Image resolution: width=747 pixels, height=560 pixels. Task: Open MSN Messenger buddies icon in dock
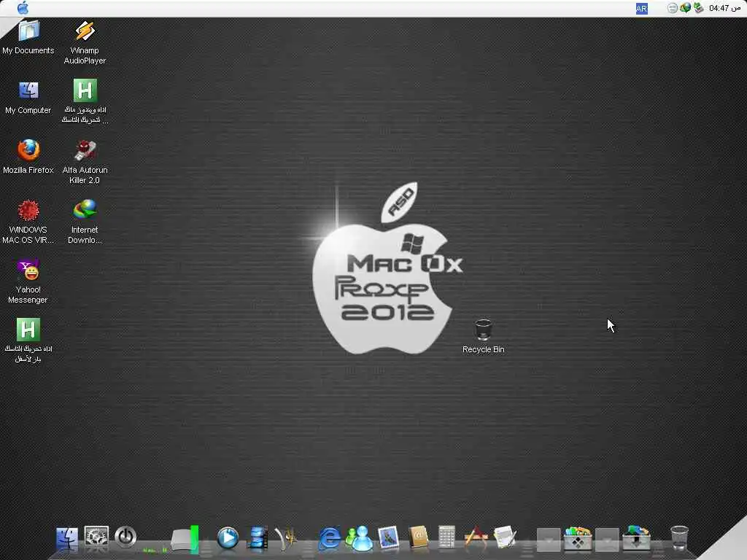tap(359, 538)
